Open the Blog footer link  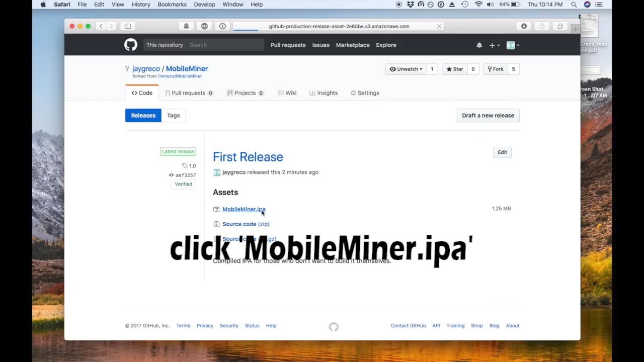(x=495, y=326)
